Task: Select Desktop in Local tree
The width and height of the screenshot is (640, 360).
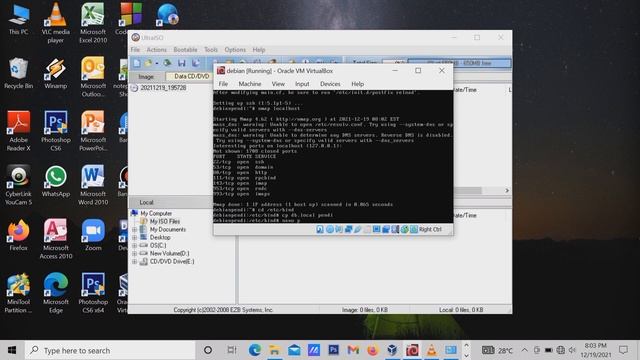Action: coord(160,238)
